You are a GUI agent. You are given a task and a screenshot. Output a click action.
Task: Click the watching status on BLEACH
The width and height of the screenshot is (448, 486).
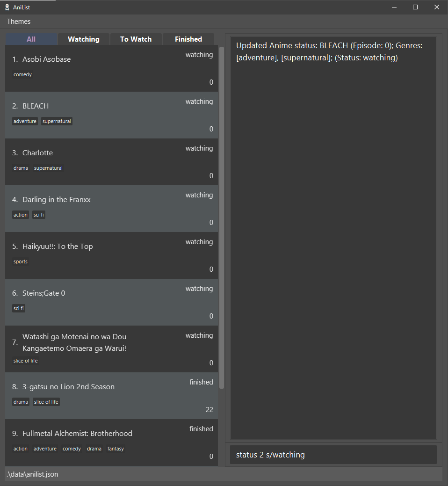click(x=199, y=102)
